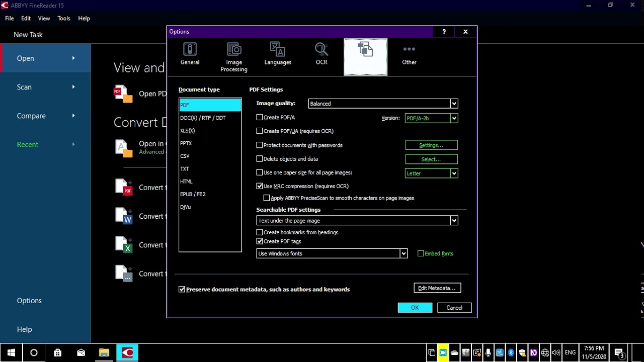This screenshot has width=644, height=362.
Task: Select DOC(X) / RTF / ODT document type
Action: pyautogui.click(x=210, y=118)
